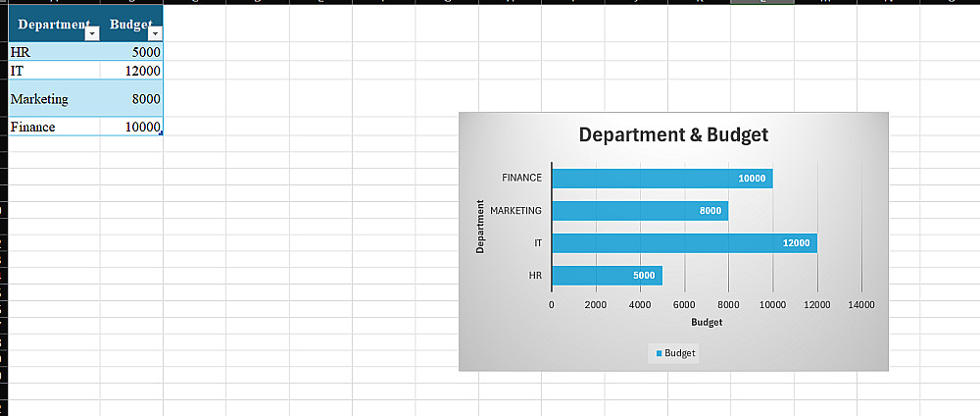This screenshot has height=416, width=980.
Task: Click the 8000 data label on chart
Action: (x=710, y=211)
